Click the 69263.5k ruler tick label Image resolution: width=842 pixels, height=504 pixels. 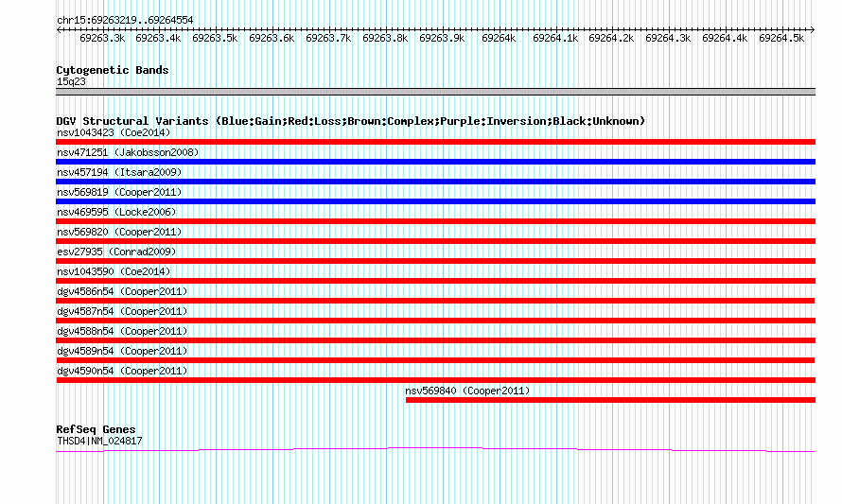(215, 38)
